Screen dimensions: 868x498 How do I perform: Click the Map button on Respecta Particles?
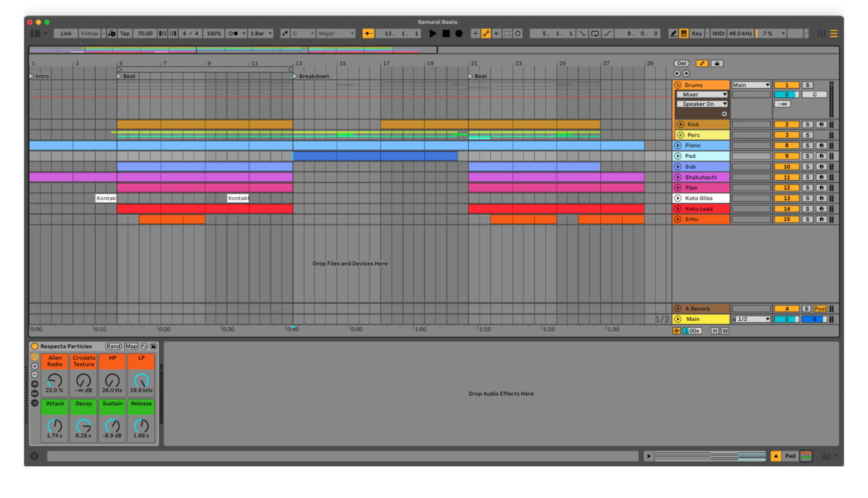pyautogui.click(x=131, y=347)
